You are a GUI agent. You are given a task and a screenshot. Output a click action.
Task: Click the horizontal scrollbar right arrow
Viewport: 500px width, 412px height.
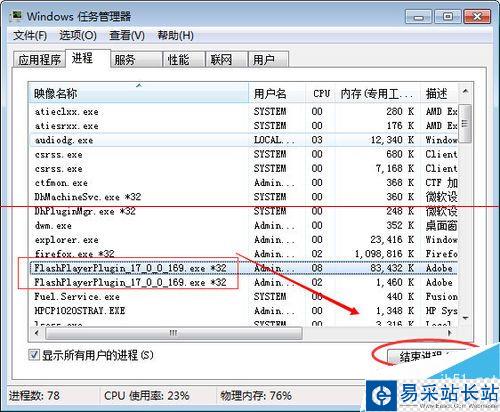coord(450,333)
